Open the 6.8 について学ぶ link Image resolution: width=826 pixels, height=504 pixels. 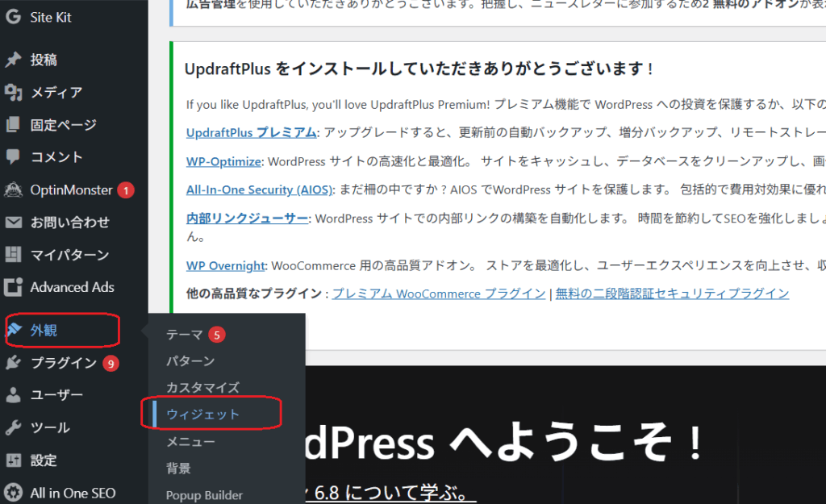pos(390,493)
